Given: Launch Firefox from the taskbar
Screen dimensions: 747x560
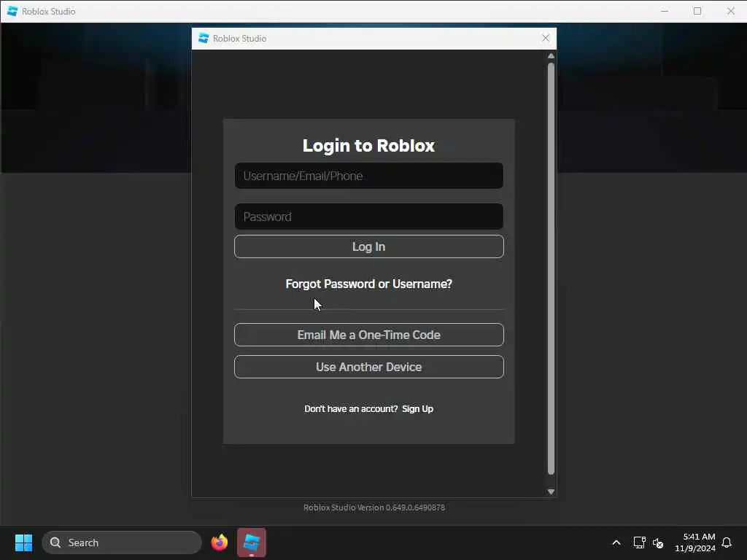Looking at the screenshot, I should (219, 542).
